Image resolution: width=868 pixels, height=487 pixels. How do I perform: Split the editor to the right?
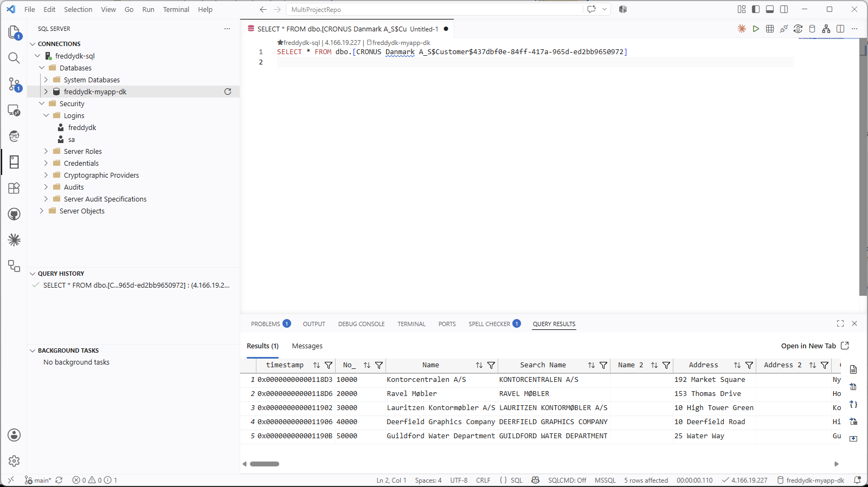pos(840,29)
